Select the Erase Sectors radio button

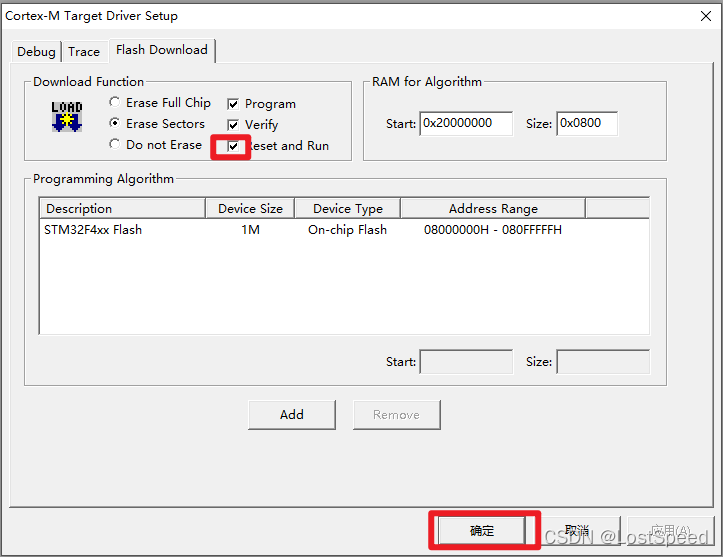pyautogui.click(x=114, y=123)
